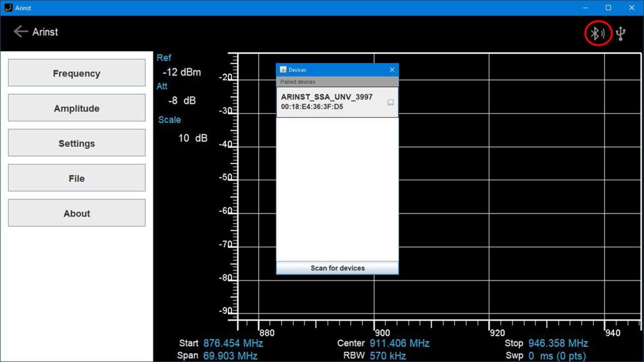Open the Frequency menu
The image size is (644, 362).
click(x=77, y=73)
